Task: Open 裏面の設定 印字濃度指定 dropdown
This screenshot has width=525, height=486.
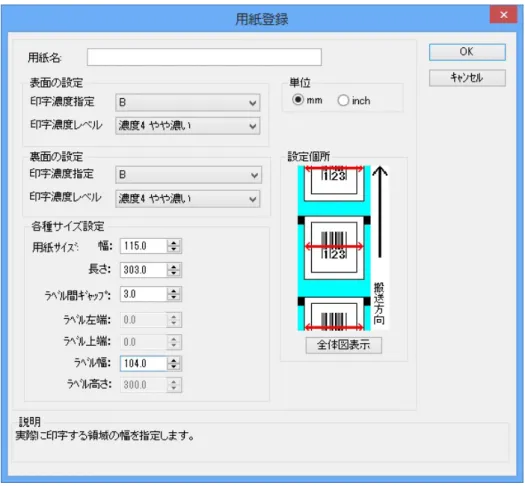Action: (x=189, y=174)
